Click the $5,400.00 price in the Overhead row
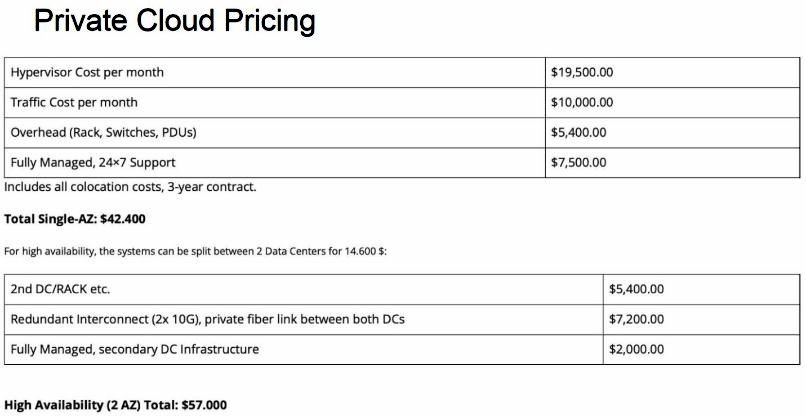The height and width of the screenshot is (417, 806). click(x=579, y=132)
